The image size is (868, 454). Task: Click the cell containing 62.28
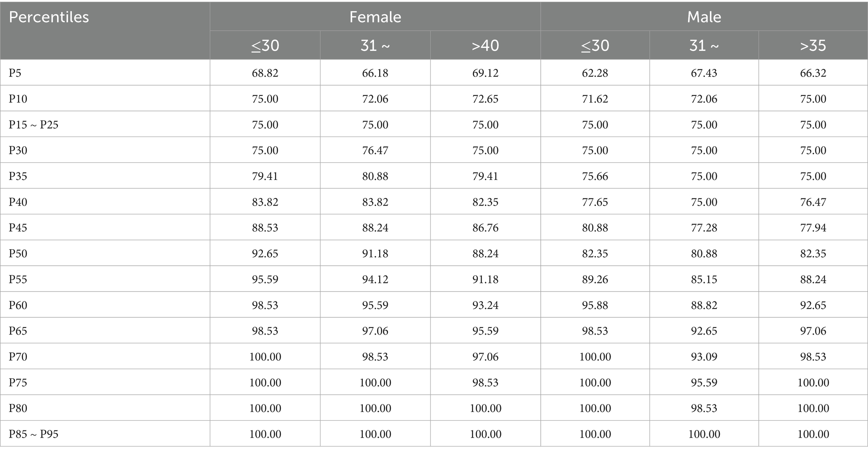(x=595, y=73)
